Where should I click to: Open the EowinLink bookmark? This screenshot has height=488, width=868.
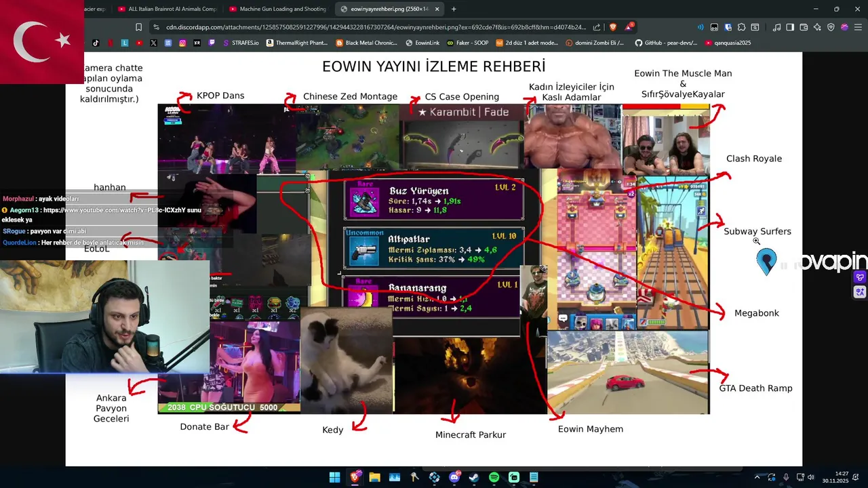pyautogui.click(x=423, y=43)
